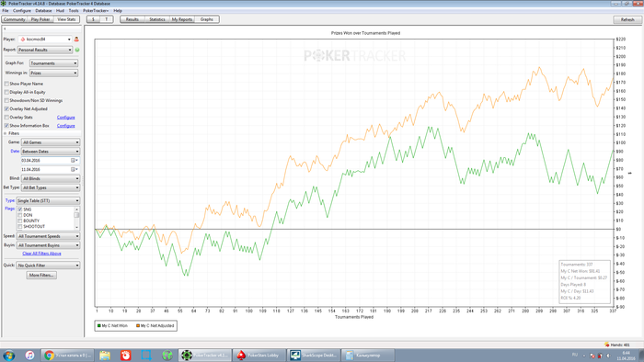Collapse the Filters section
This screenshot has height=362, width=644.
[x=6, y=133]
